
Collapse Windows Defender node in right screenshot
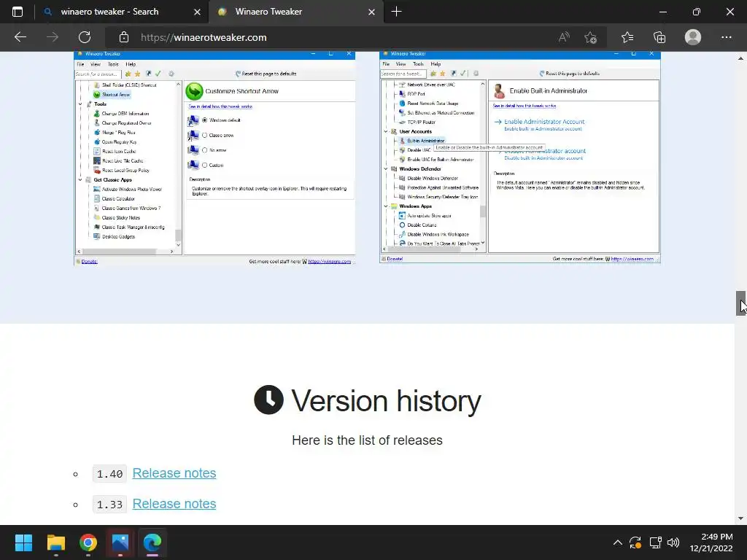pos(385,168)
